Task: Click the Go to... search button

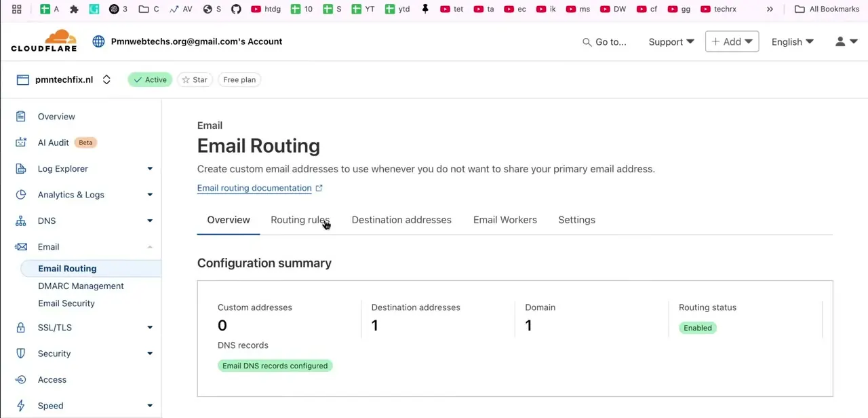Action: pyautogui.click(x=604, y=42)
